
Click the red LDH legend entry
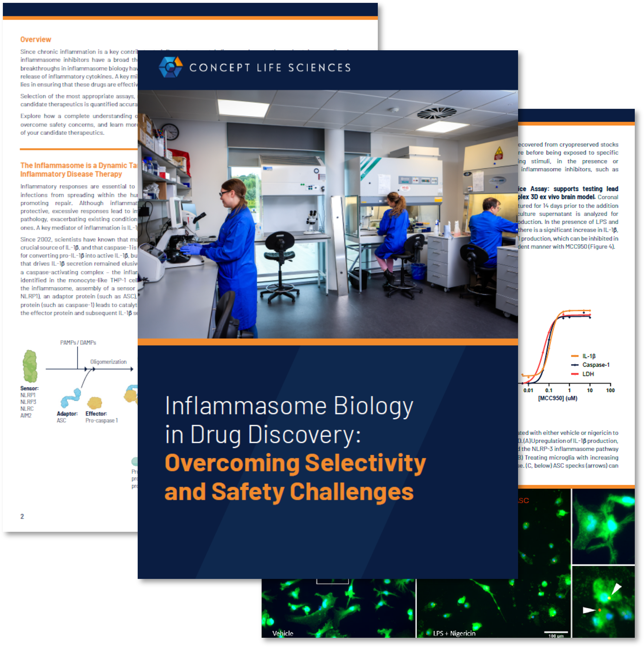click(x=587, y=374)
